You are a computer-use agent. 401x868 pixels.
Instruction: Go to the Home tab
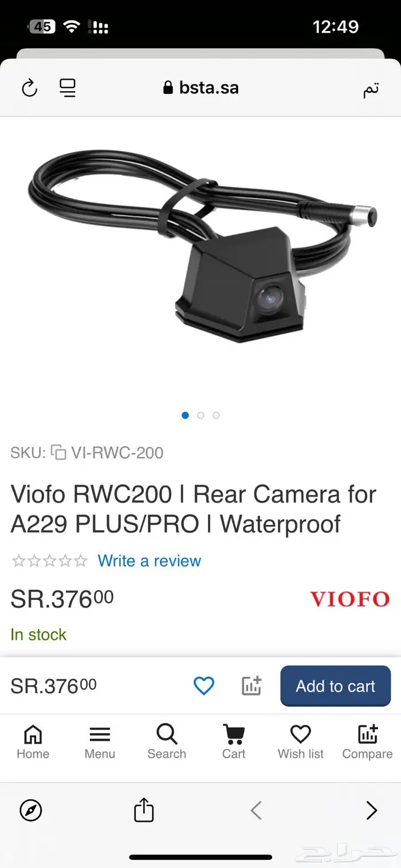pos(33,742)
